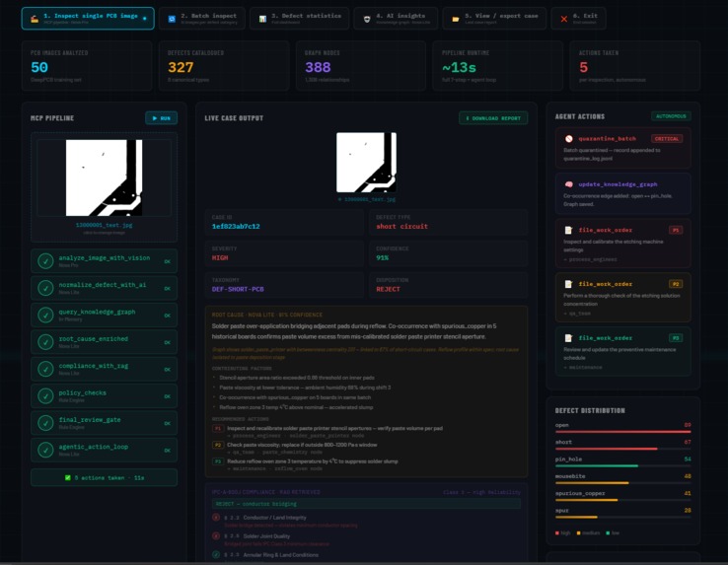Click the icon on the Inspect single PCB tab

coord(35,19)
